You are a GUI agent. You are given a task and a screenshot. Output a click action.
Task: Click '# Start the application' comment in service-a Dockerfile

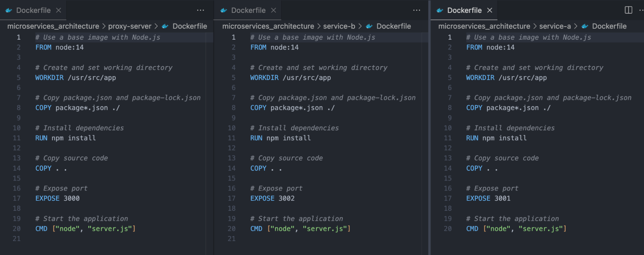pyautogui.click(x=512, y=219)
